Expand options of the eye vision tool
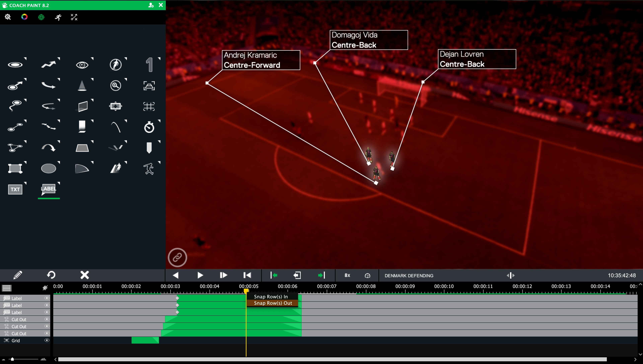 (92, 58)
